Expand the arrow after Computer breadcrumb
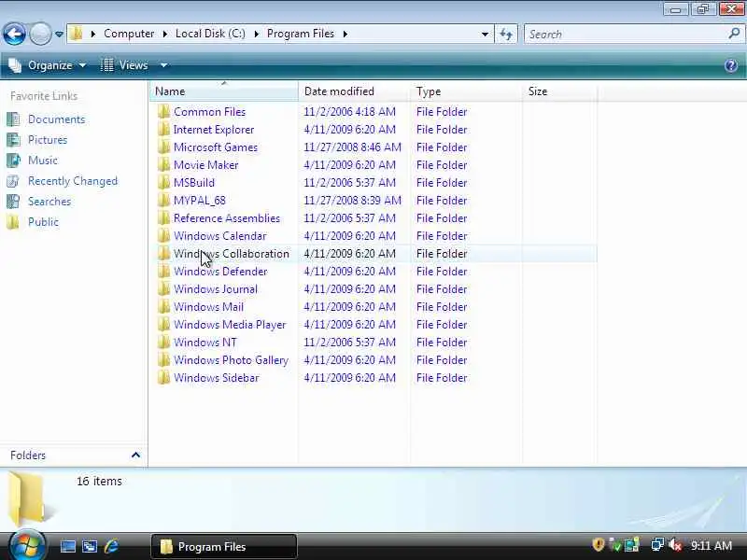 (x=165, y=34)
